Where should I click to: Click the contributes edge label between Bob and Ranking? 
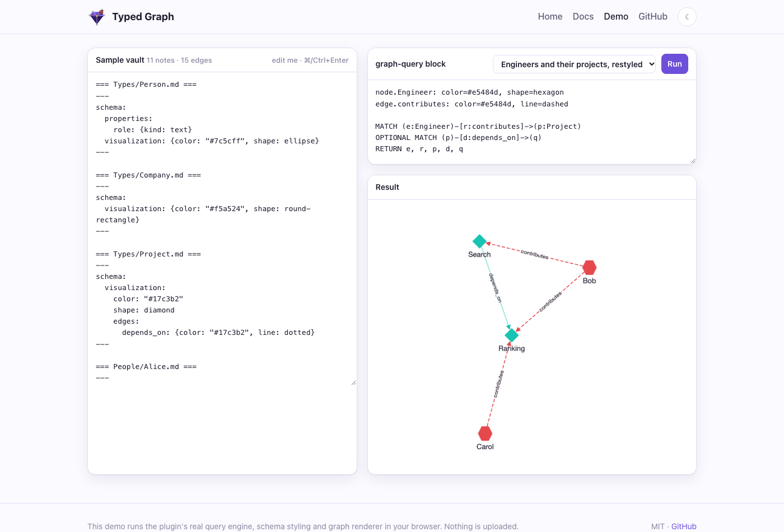550,302
